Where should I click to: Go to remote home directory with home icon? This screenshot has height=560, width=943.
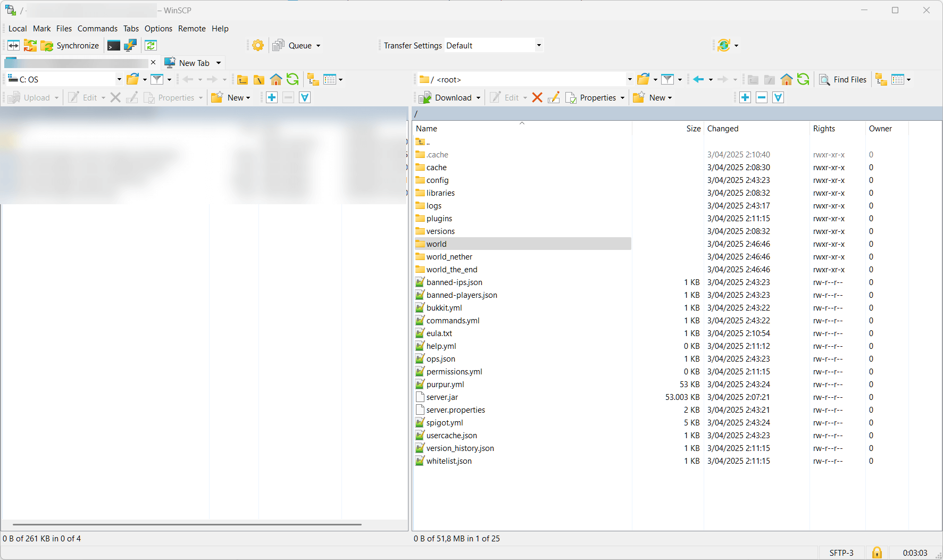pyautogui.click(x=787, y=79)
